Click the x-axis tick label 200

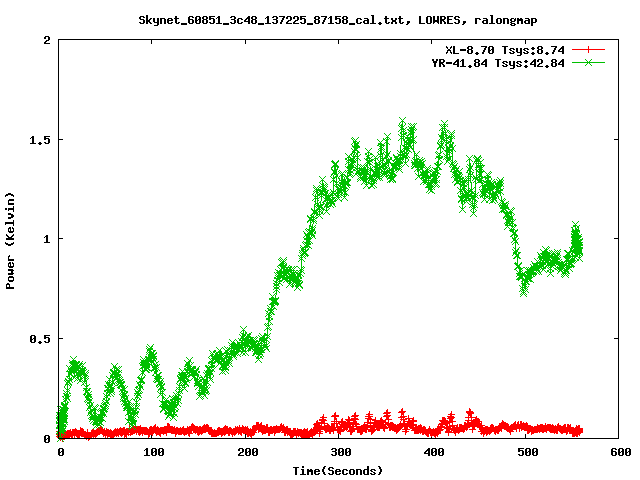pos(247,452)
